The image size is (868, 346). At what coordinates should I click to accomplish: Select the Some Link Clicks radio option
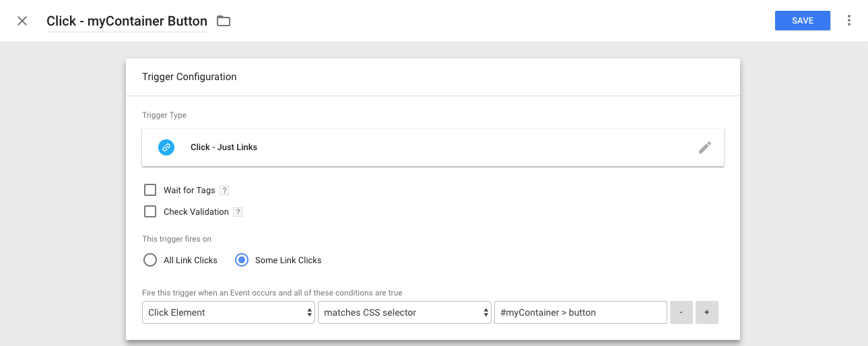tap(242, 260)
